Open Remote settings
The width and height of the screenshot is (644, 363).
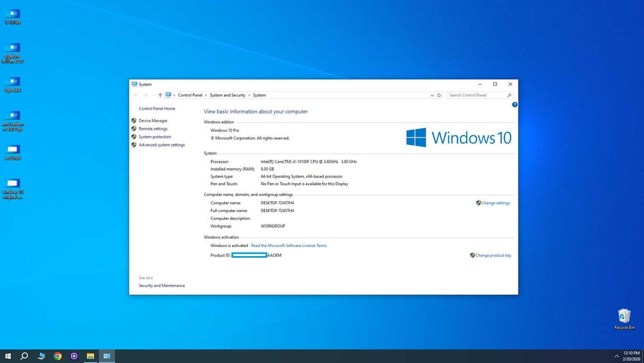153,129
